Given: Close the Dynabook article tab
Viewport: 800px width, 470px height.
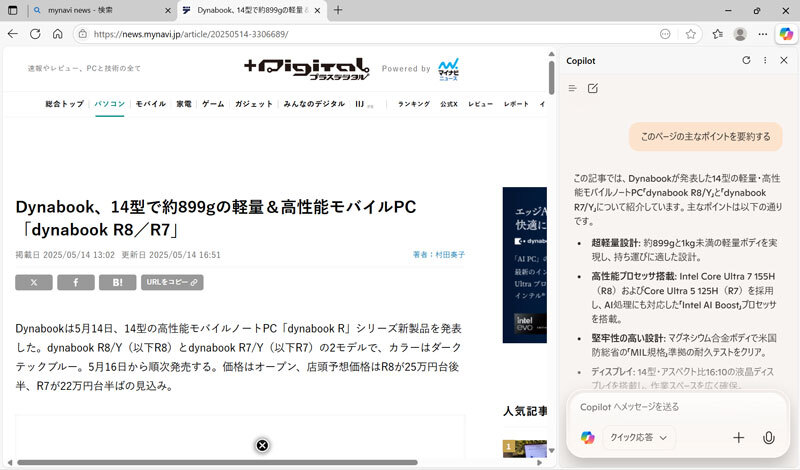Looking at the screenshot, I should point(317,10).
